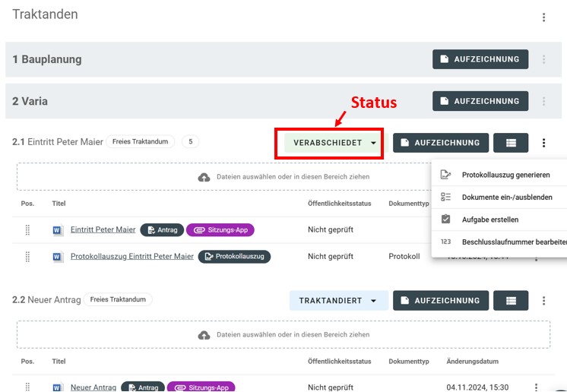Select Aufgabe erstellen in the menu

point(490,220)
